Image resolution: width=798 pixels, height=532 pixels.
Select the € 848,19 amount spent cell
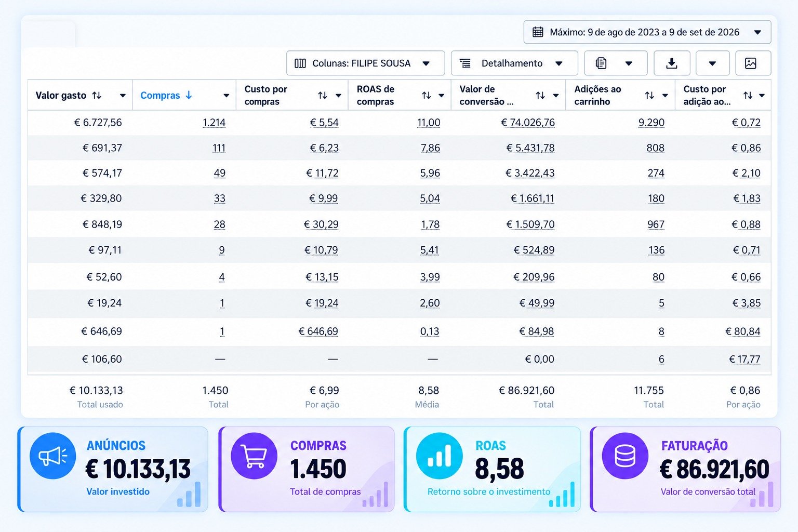coord(102,224)
